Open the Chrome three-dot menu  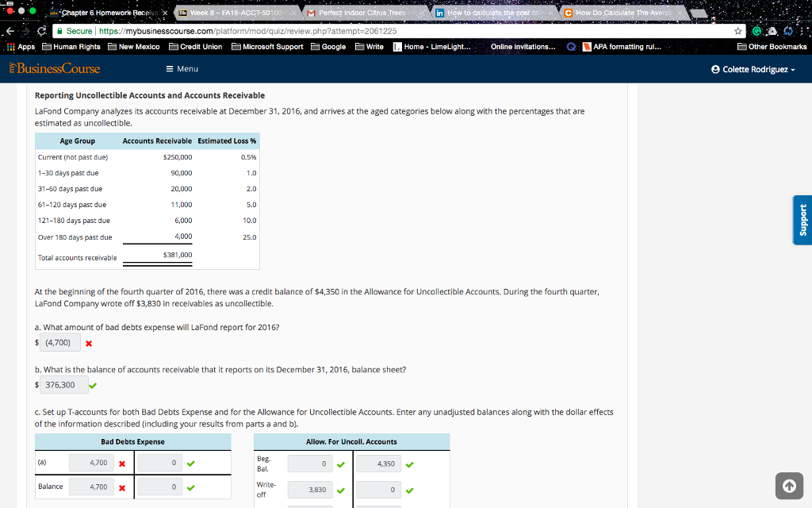[802, 33]
